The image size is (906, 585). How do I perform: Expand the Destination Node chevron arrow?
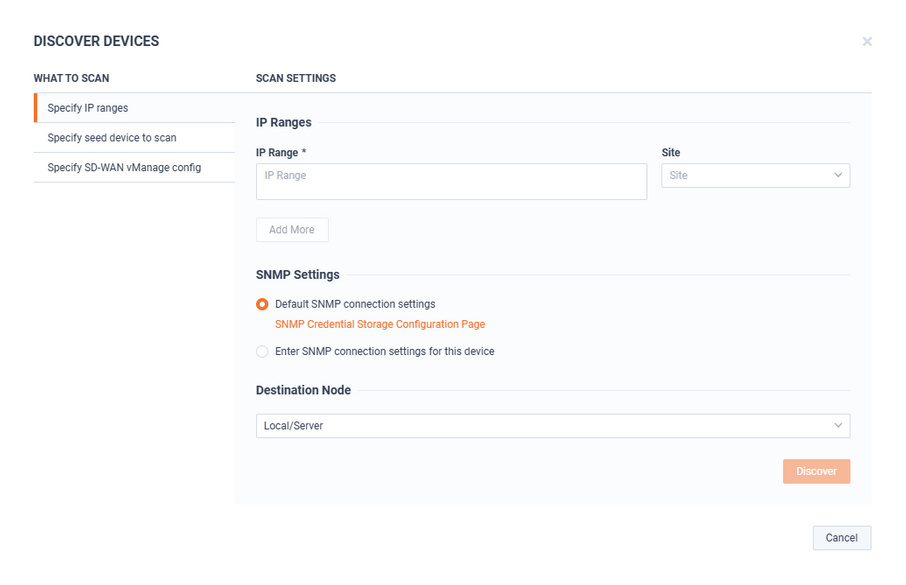pos(838,425)
